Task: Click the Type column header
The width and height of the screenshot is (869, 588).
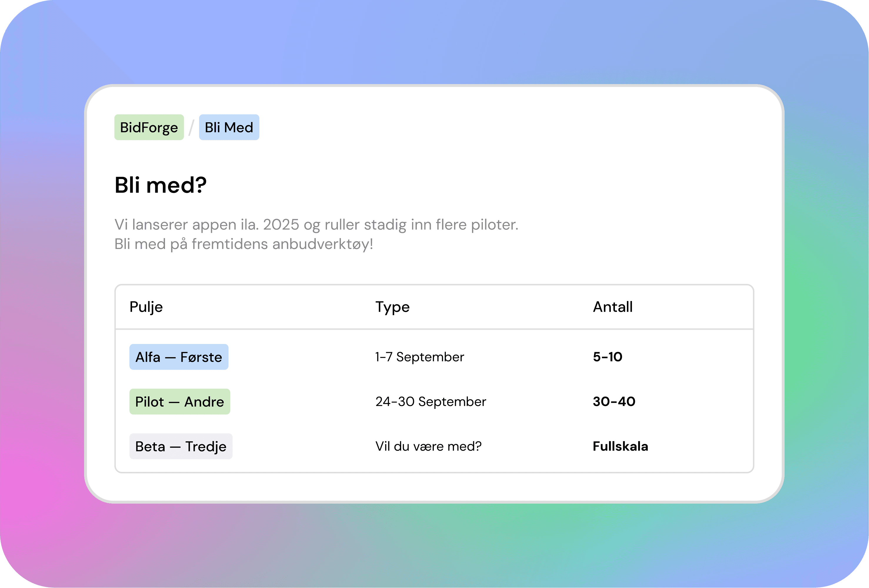Action: tap(392, 307)
